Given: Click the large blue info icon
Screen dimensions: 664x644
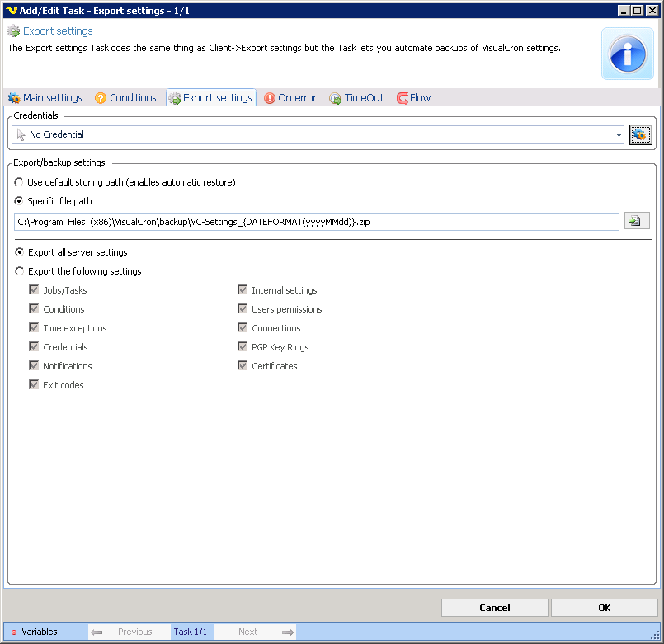Looking at the screenshot, I should pos(627,53).
